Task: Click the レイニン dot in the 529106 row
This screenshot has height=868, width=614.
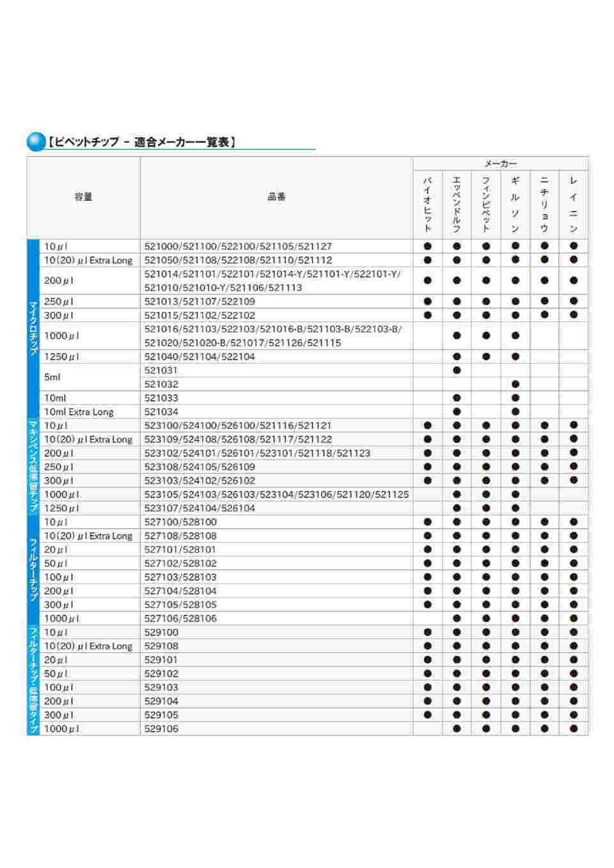Action: click(574, 729)
